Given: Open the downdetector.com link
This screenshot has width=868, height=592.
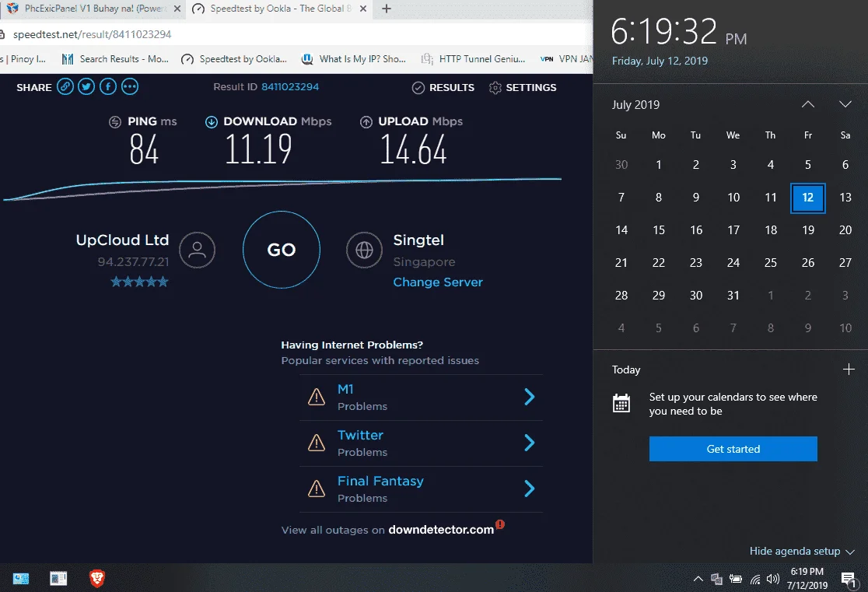Looking at the screenshot, I should (441, 530).
